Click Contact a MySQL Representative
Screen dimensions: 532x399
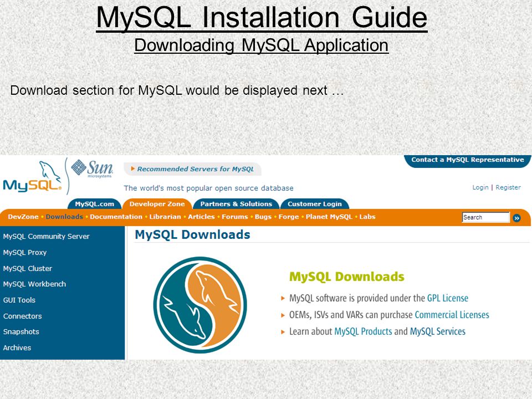[x=468, y=160]
